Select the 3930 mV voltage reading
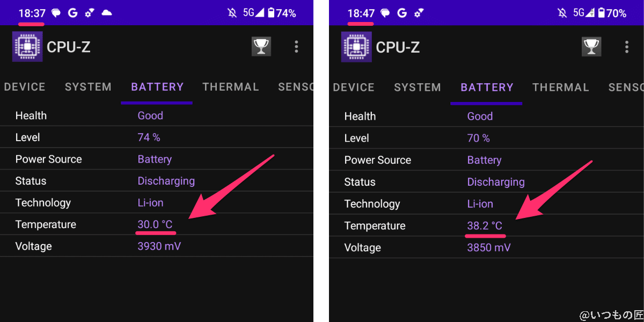 coord(159,246)
